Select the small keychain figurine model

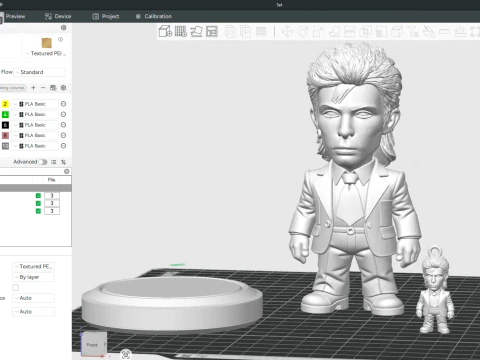coord(435,290)
